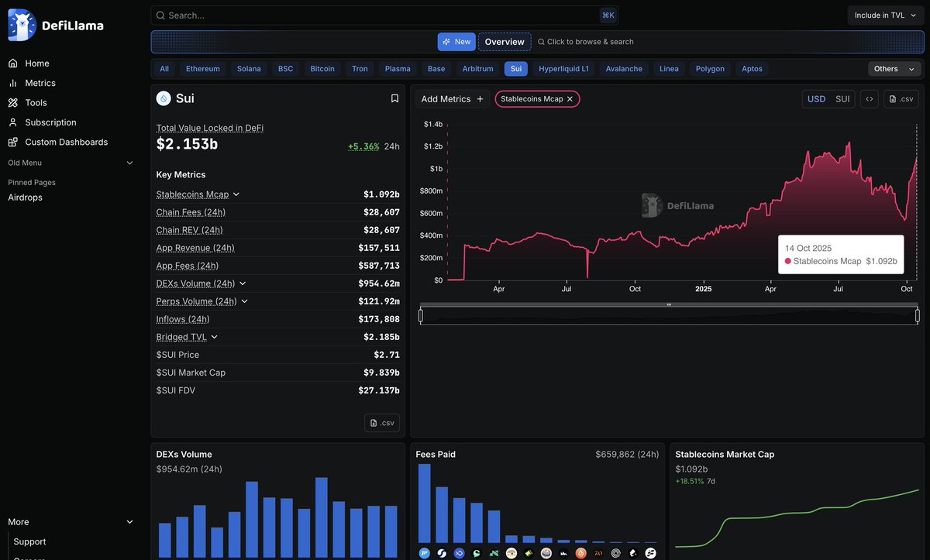This screenshot has width=930, height=560.
Task: Switch chart denomination to USD
Action: pyautogui.click(x=816, y=99)
